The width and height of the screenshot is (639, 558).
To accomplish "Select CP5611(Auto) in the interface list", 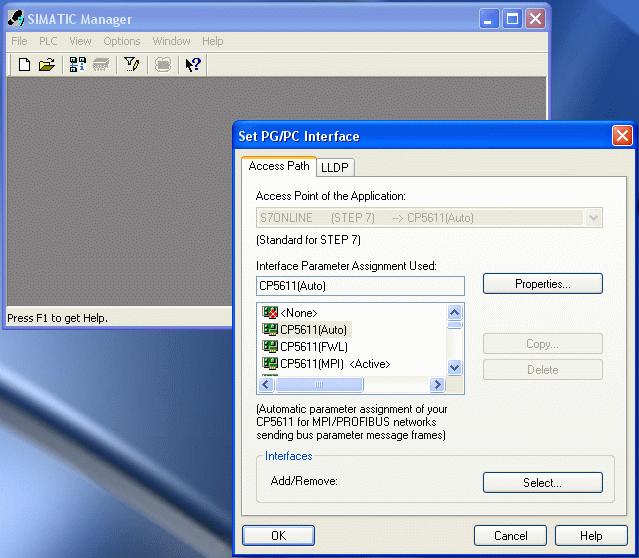I will (x=313, y=329).
